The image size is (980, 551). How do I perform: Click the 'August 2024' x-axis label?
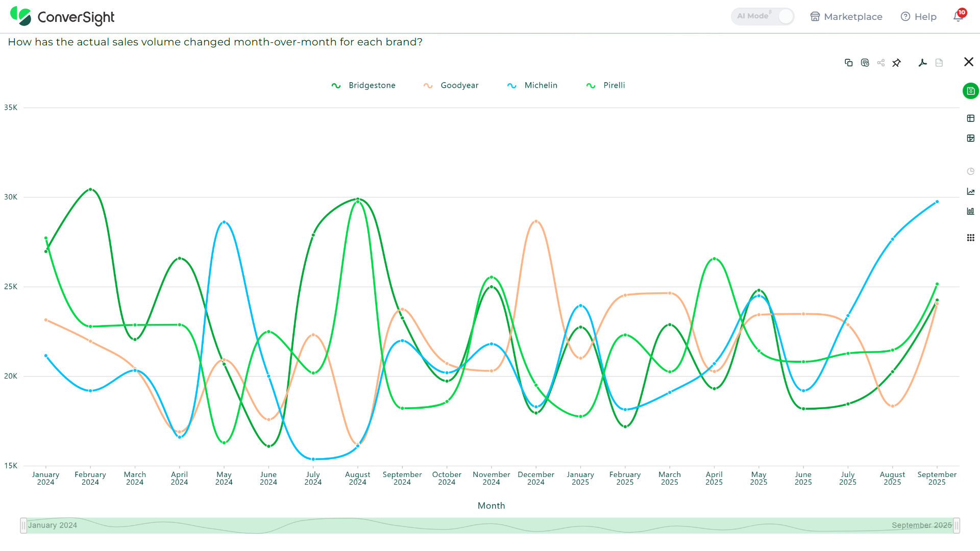(357, 478)
